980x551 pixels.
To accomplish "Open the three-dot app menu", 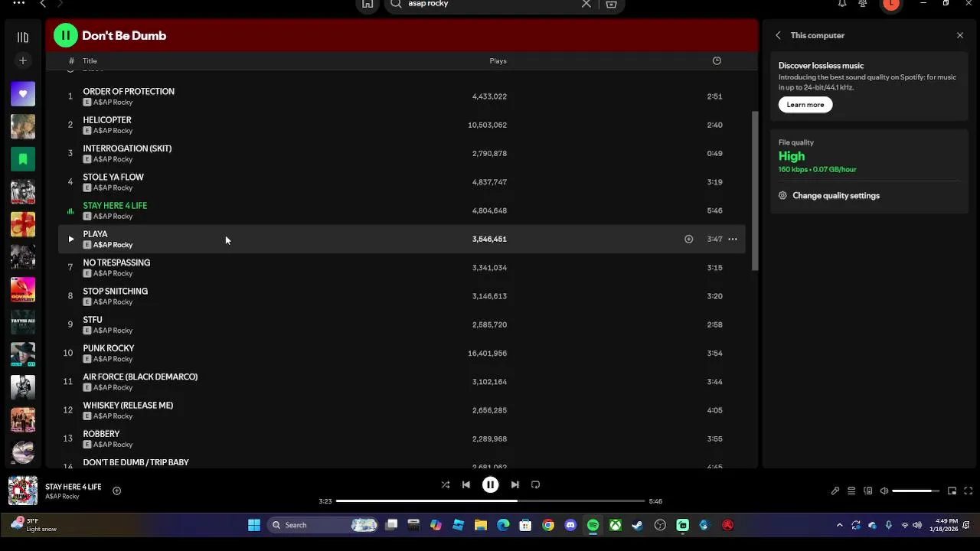I will coord(19,4).
